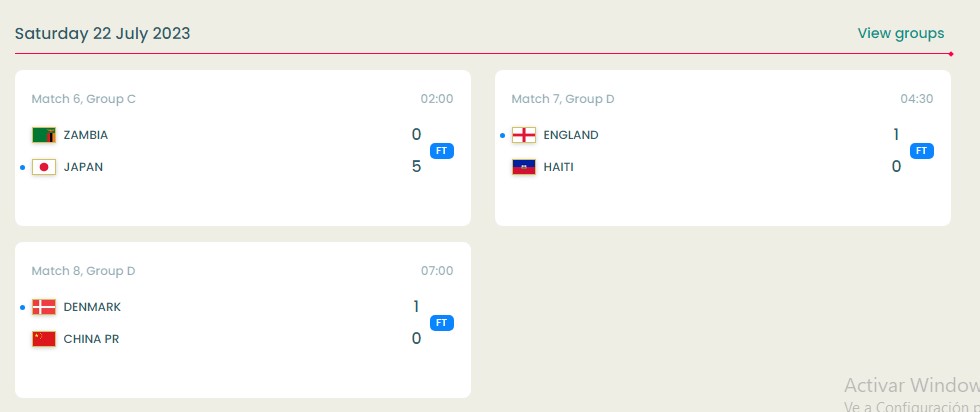
Task: Open the View groups link
Action: point(900,34)
